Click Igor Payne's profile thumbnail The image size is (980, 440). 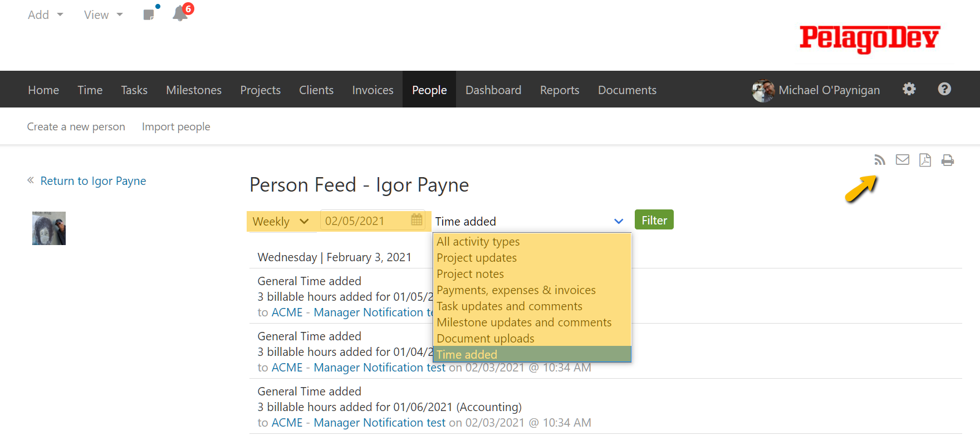click(x=49, y=228)
